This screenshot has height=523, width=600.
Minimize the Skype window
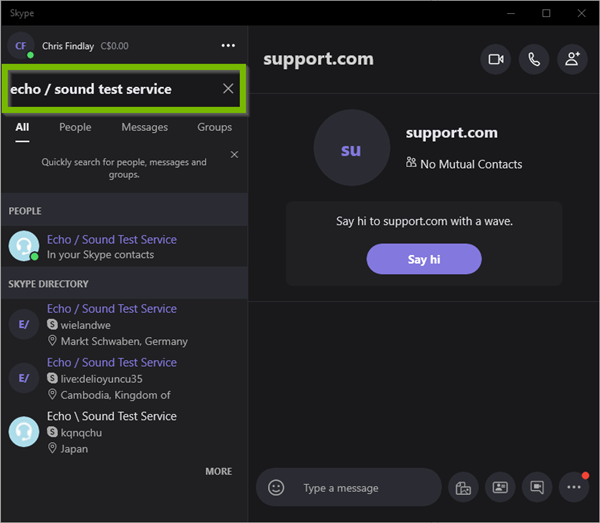click(x=511, y=13)
